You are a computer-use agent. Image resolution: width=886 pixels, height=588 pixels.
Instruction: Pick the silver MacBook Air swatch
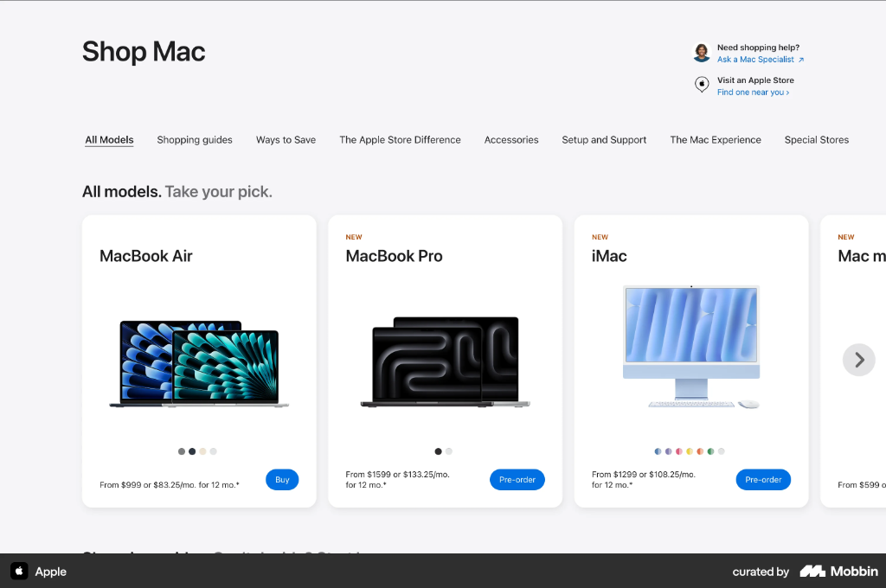pos(213,451)
